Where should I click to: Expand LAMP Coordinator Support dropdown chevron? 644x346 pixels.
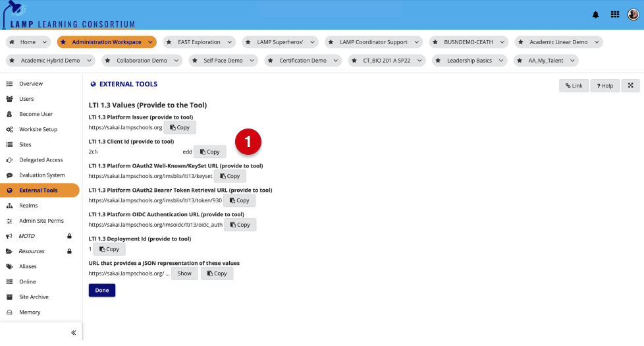point(416,42)
